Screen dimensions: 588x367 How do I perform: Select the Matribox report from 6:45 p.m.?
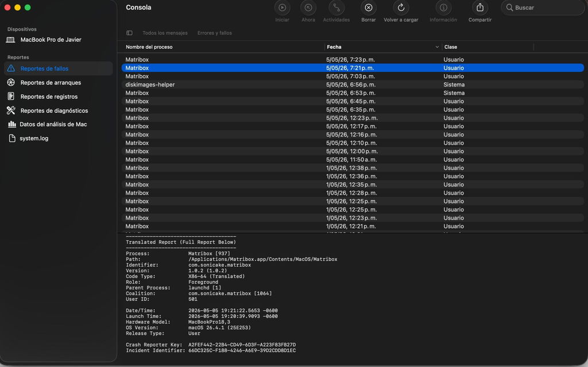(x=353, y=101)
